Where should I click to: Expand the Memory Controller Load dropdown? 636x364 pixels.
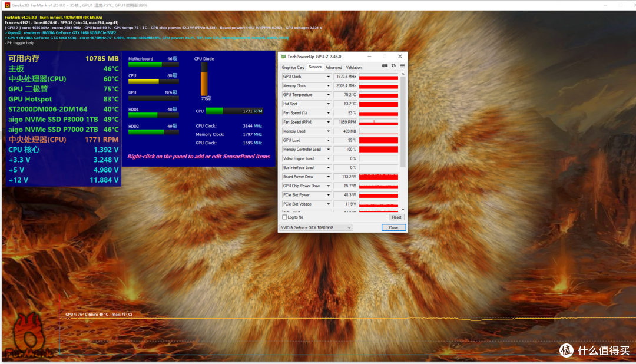pyautogui.click(x=328, y=150)
